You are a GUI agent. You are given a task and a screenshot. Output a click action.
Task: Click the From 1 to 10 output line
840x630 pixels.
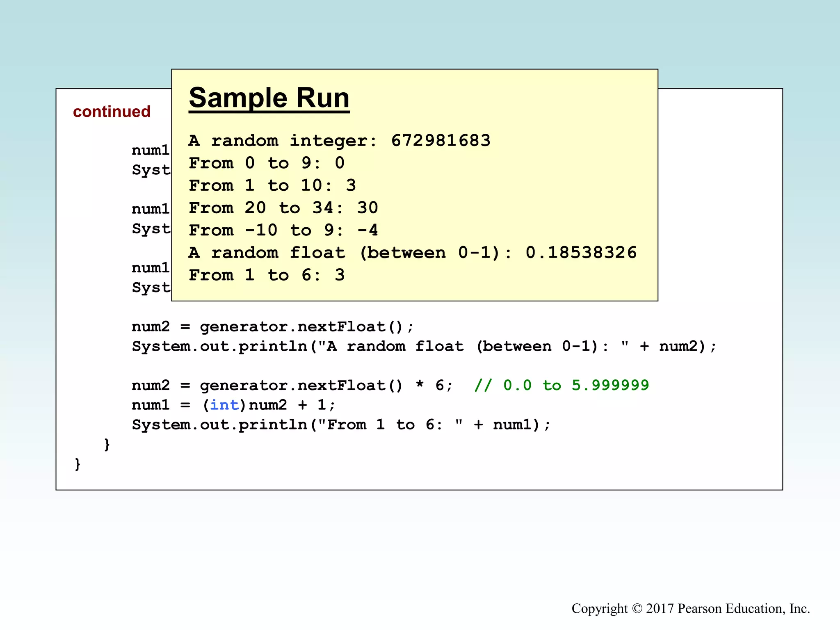tap(272, 185)
